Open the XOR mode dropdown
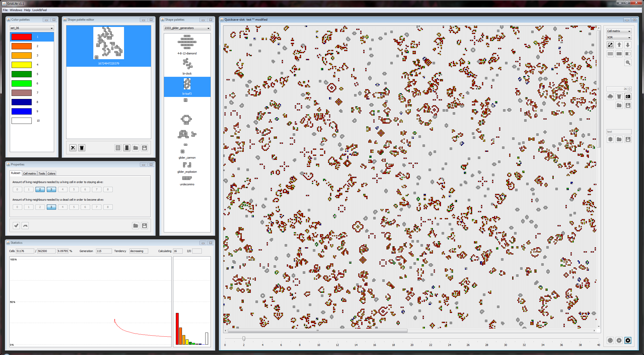Viewport: 644px width, 355px height. 619,37
